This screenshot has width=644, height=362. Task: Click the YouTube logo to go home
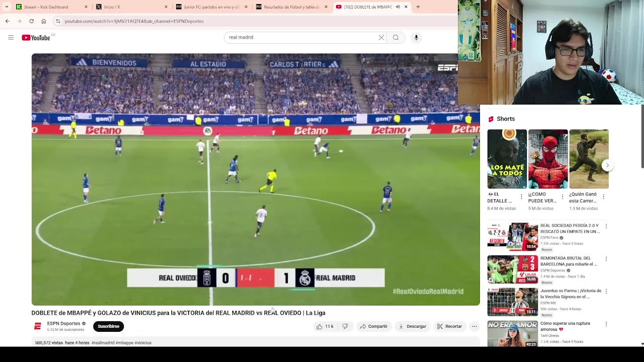click(x=36, y=37)
